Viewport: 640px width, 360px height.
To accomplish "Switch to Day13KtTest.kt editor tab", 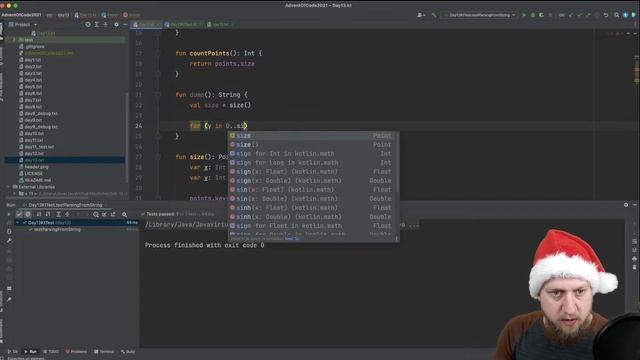I will point(183,24).
